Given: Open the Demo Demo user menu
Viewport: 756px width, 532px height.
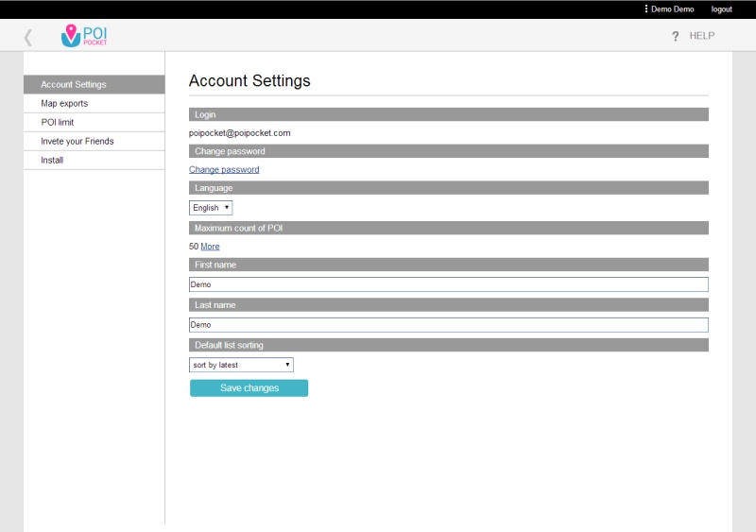Looking at the screenshot, I should (x=672, y=9).
